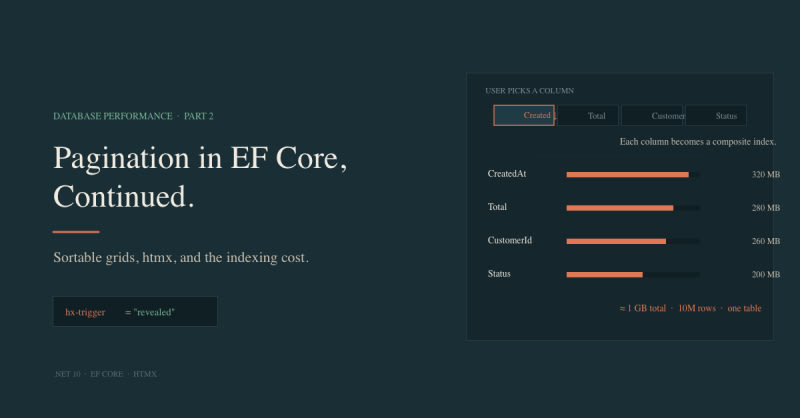The width and height of the screenshot is (800, 418).
Task: Click the HTMX footer tag
Action: [145, 374]
